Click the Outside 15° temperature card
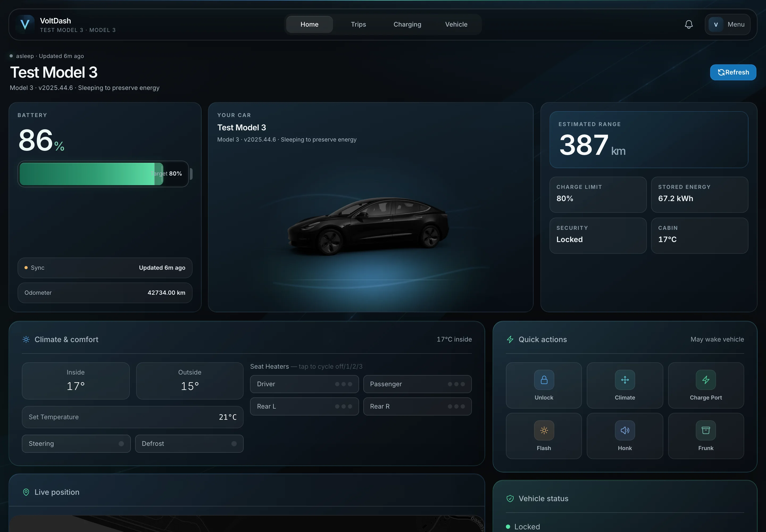This screenshot has width=766, height=532. (190, 381)
